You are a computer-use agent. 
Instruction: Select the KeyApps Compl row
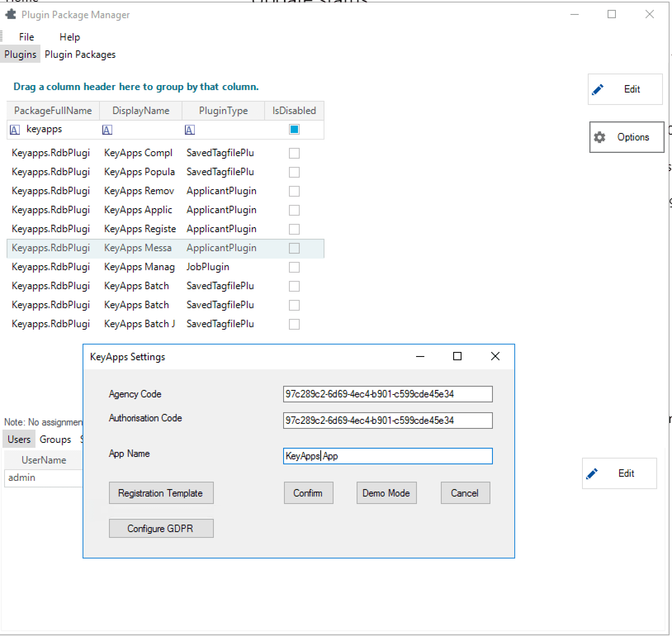[x=166, y=153]
